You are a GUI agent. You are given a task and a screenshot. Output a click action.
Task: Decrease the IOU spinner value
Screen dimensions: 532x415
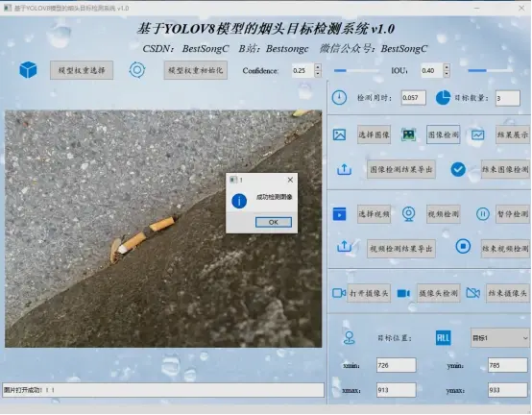pos(447,74)
